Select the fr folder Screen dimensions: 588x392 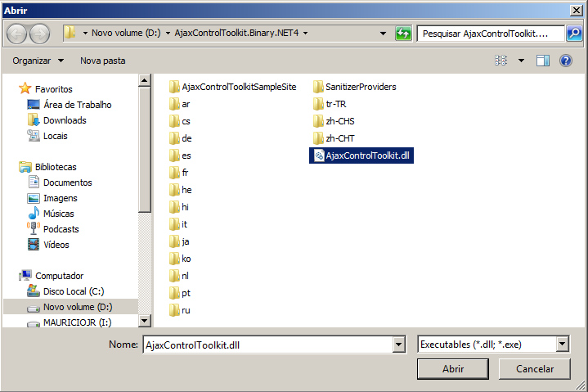tap(178, 173)
